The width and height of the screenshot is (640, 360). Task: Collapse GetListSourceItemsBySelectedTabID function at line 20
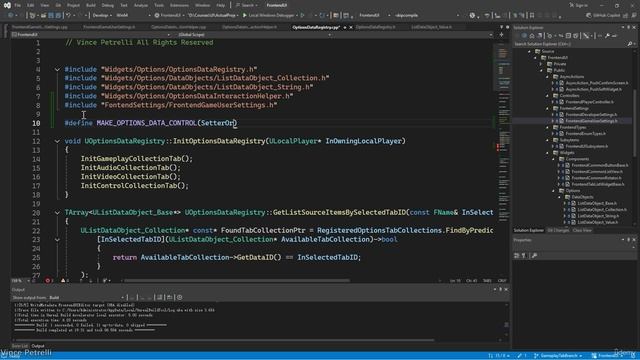point(57,213)
